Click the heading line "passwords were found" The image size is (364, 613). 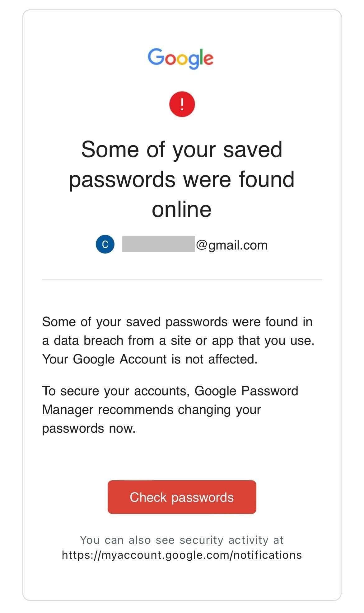pyautogui.click(x=182, y=180)
